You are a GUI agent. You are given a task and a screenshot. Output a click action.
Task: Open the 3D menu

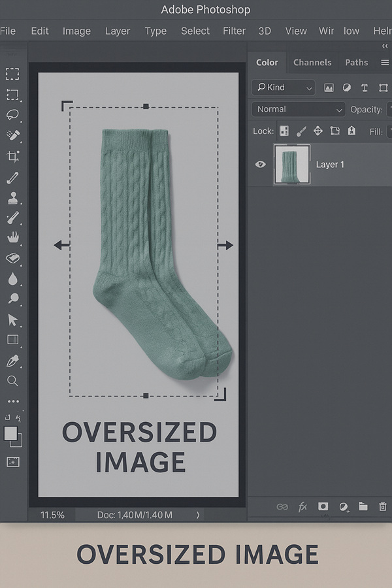point(265,31)
